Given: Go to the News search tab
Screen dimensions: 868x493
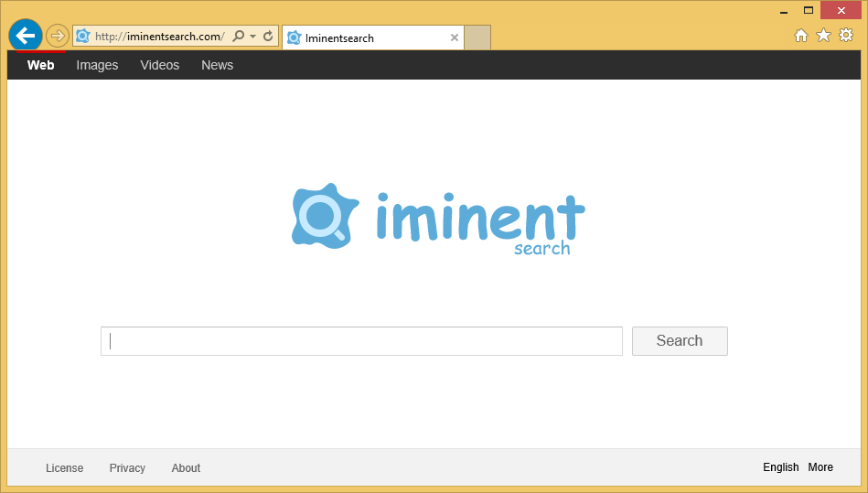Looking at the screenshot, I should tap(217, 65).
